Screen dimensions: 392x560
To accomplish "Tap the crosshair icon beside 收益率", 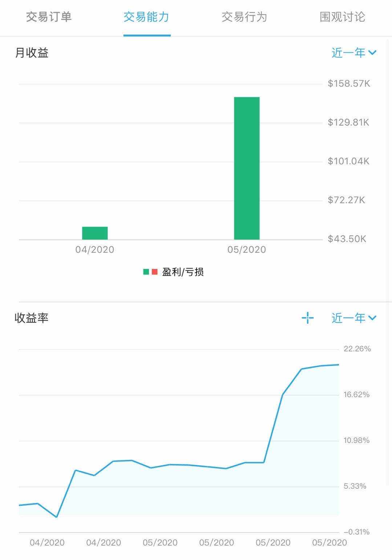I will [307, 318].
